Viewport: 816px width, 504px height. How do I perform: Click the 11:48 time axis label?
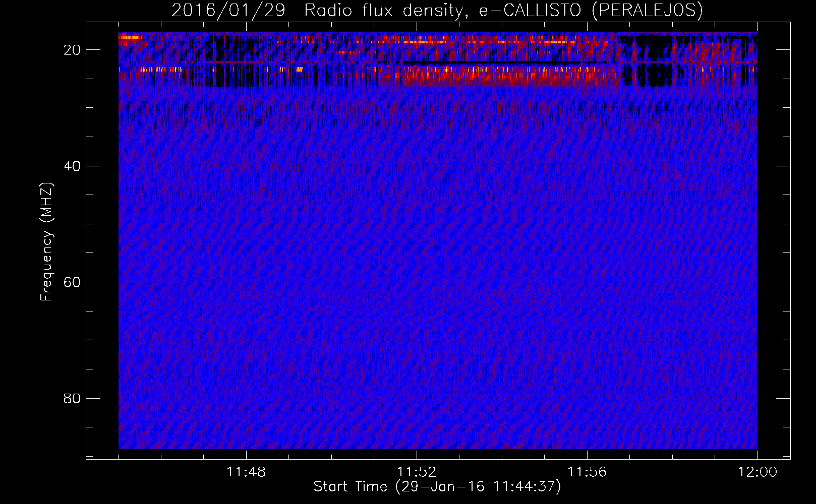pyautogui.click(x=246, y=472)
